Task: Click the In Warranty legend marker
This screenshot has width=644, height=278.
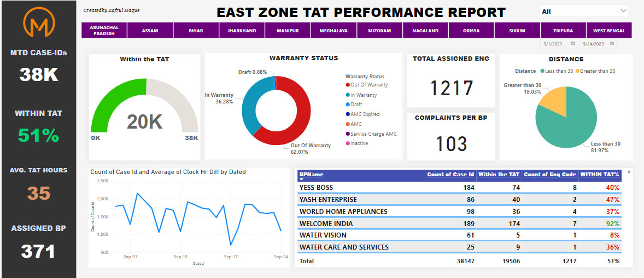Action: point(348,95)
